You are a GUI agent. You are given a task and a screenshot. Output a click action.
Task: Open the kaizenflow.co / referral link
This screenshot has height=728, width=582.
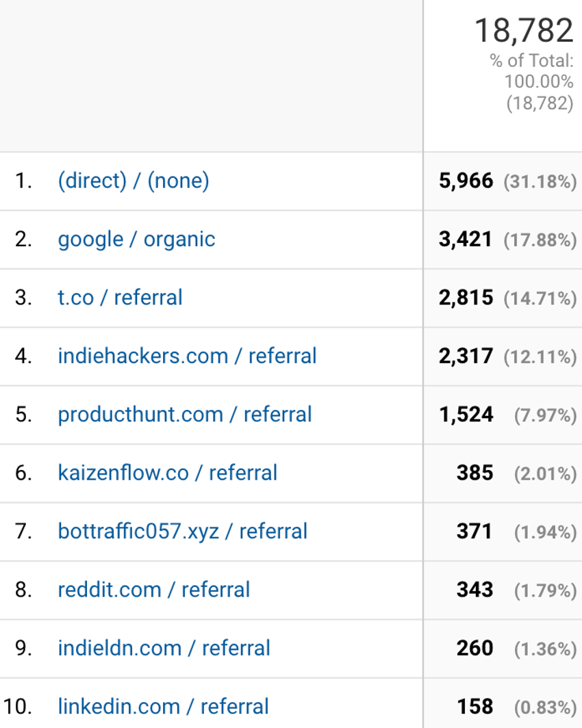pos(168,473)
